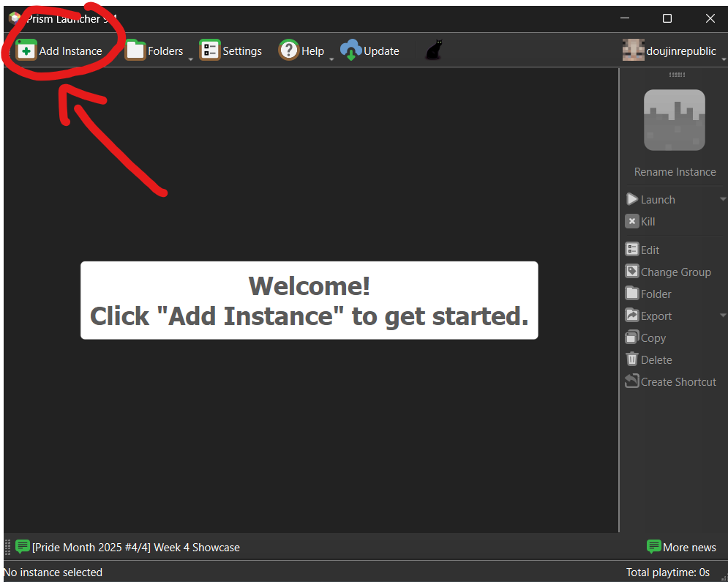728x582 pixels.
Task: Select Edit in the instance sidebar
Action: click(x=650, y=250)
